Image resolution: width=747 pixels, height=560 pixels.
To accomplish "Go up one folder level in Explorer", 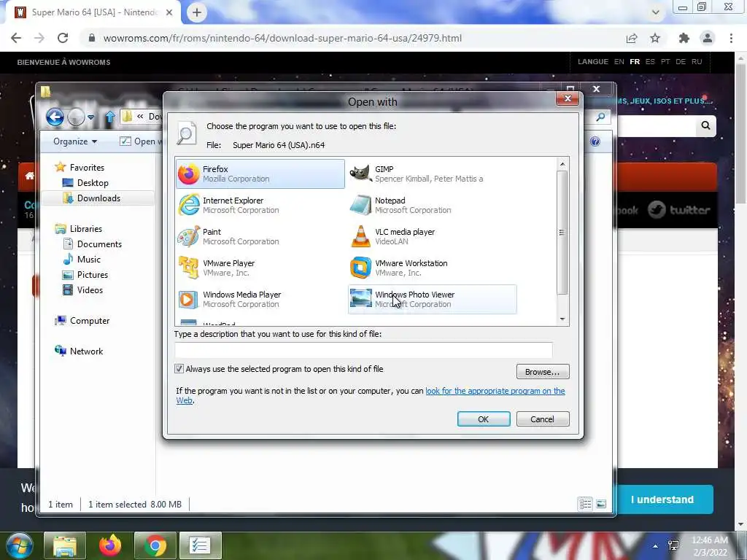I will pos(109,117).
